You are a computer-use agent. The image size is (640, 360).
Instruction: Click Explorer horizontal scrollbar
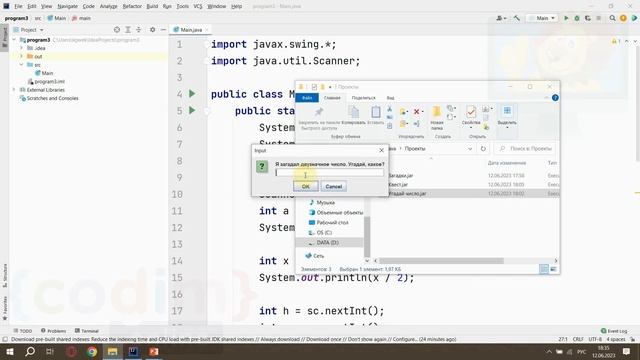pyautogui.click(x=441, y=260)
